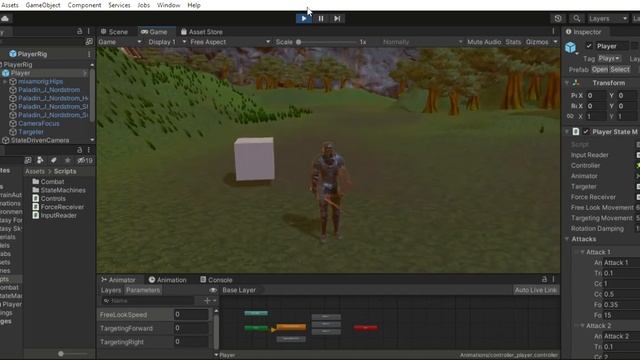Switch to the Animator tab
This screenshot has width=640, height=360.
118,280
